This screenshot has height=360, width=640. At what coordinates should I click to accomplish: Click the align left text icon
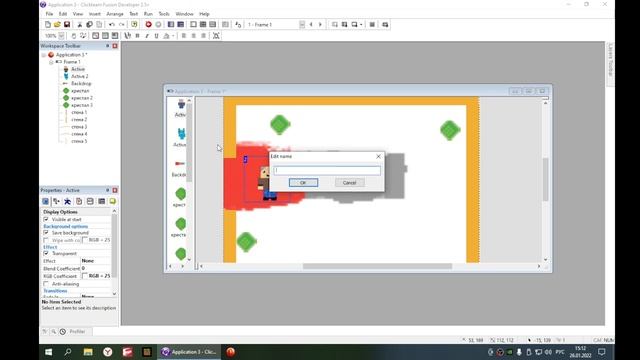click(184, 36)
